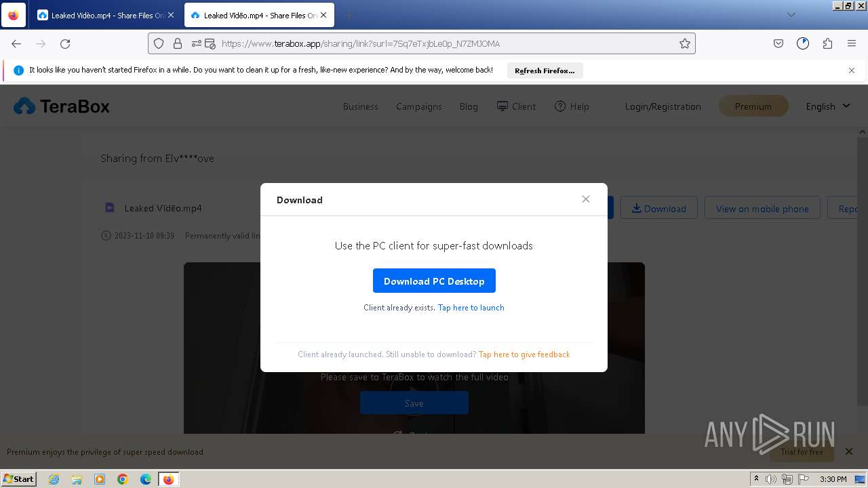
Task: Show hidden system tray icons
Action: tap(757, 479)
